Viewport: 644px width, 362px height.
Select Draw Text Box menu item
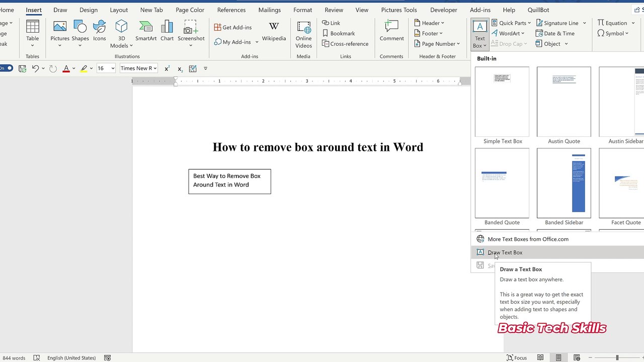point(557,252)
